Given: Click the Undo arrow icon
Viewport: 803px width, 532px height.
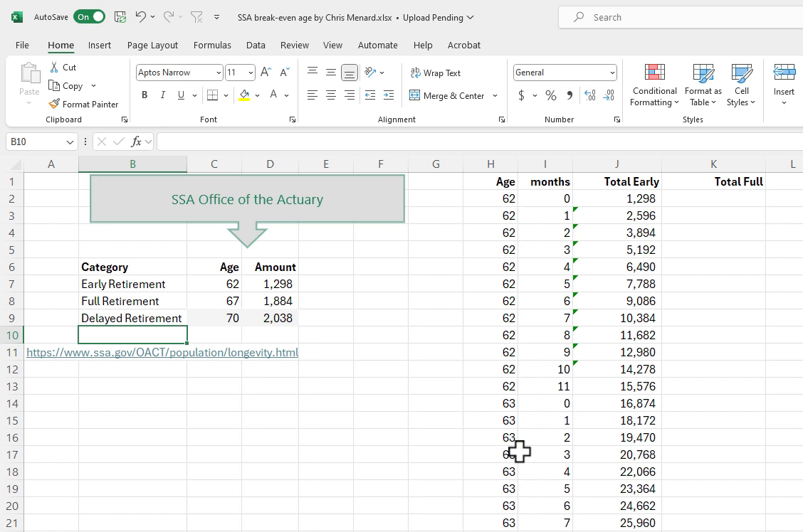Looking at the screenshot, I should tap(140, 17).
